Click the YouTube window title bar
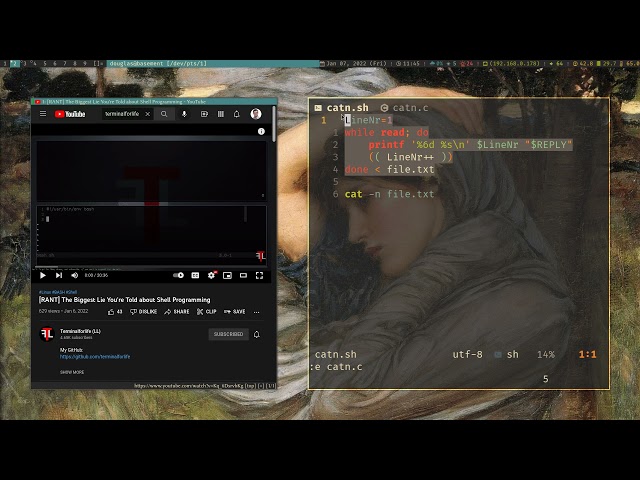Viewport: 640px width, 480px height. [154, 102]
